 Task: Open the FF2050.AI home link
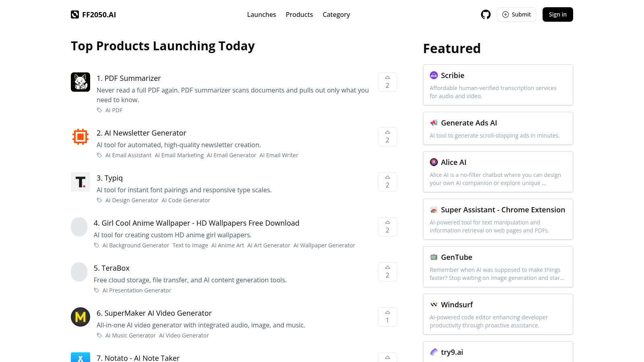(x=93, y=14)
